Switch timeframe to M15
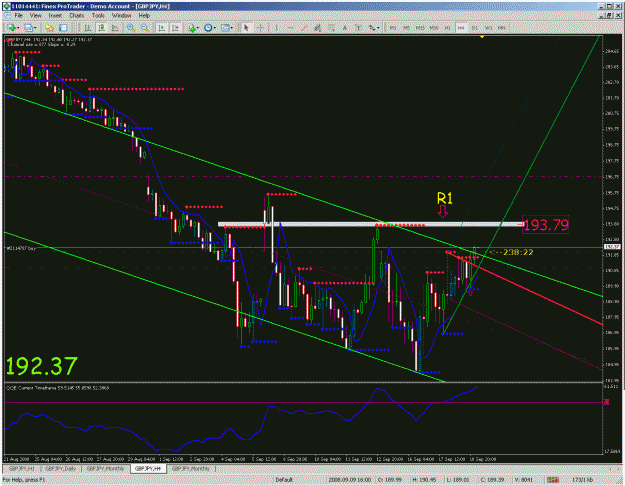The width and height of the screenshot is (625, 486). click(x=420, y=28)
